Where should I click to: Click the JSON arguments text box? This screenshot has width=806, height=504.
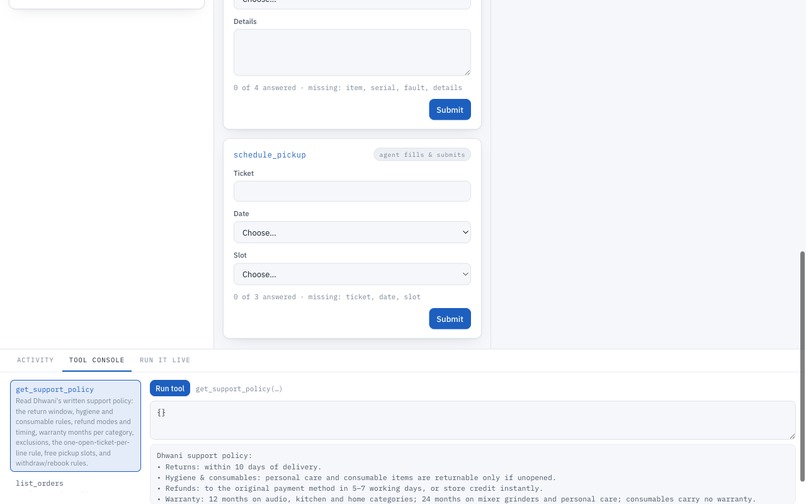click(x=472, y=420)
